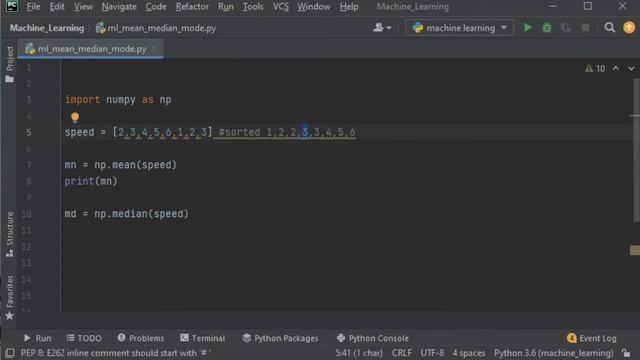Click the stop process square icon

pos(585,28)
